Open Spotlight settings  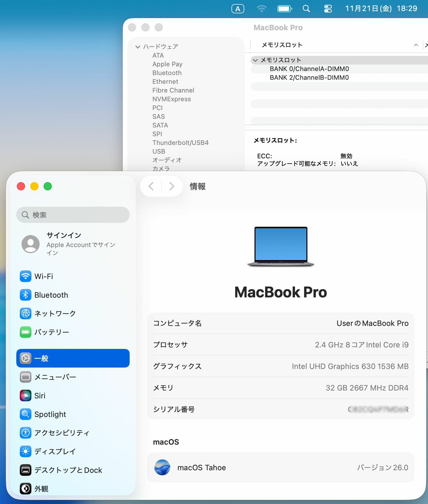pyautogui.click(x=73, y=414)
